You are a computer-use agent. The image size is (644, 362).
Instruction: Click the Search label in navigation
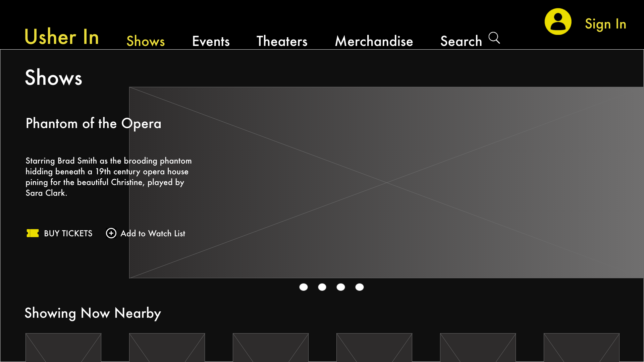click(x=461, y=41)
